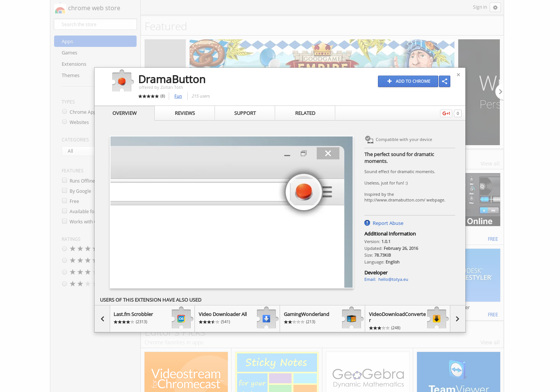
Task: Click the Report Abuse warning icon
Action: (x=367, y=223)
